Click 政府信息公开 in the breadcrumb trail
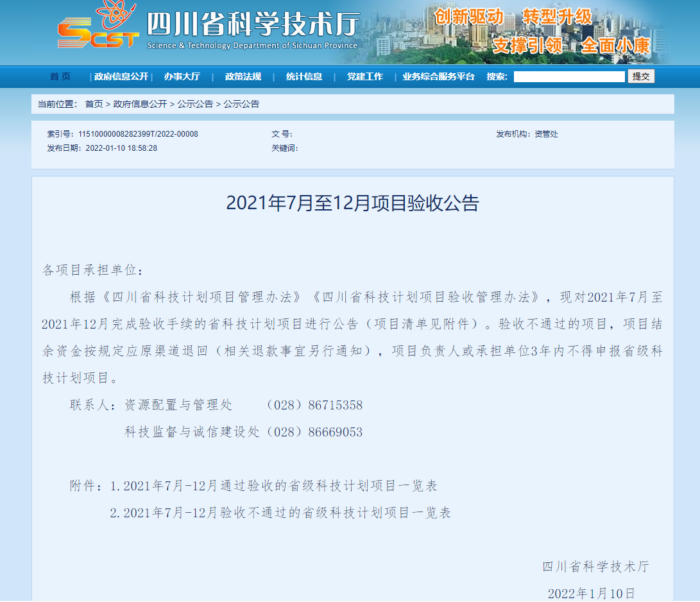The width and height of the screenshot is (700, 602). click(140, 104)
